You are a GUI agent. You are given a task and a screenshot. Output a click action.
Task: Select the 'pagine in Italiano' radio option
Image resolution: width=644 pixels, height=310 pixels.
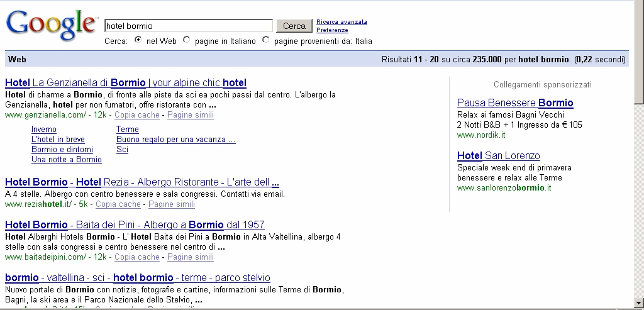click(x=187, y=40)
